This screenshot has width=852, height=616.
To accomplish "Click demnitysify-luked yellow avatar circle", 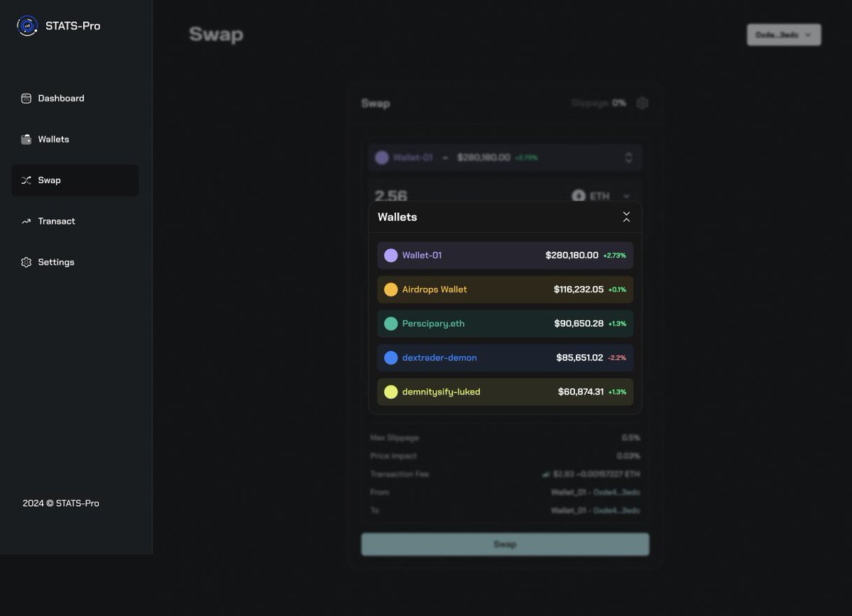I will [x=391, y=392].
